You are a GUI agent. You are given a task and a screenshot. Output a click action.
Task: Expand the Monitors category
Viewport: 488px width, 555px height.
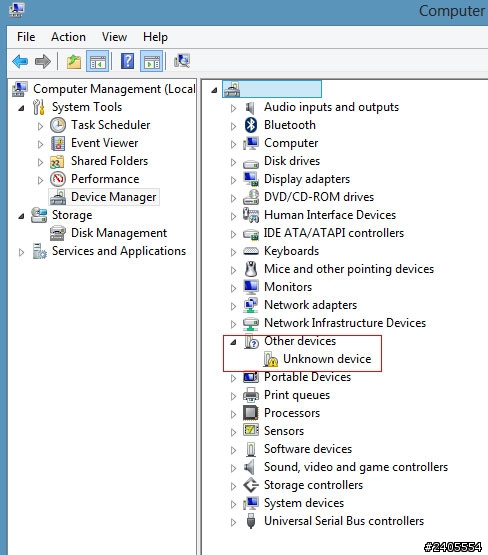point(233,288)
